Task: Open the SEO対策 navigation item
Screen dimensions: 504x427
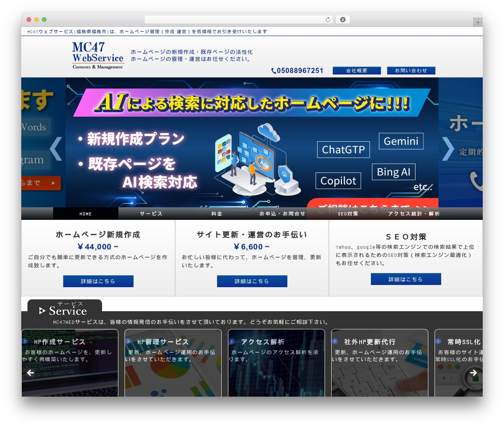Action: 348,213
